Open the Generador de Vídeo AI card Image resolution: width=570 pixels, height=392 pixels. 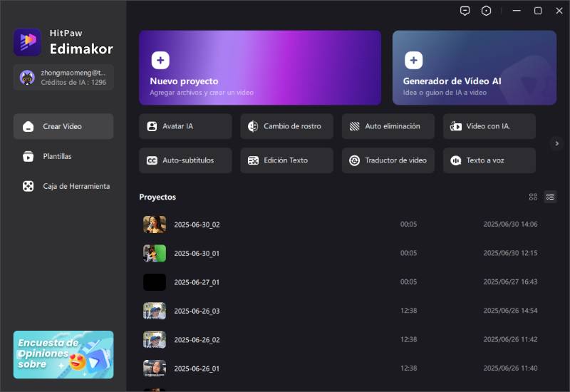pyautogui.click(x=474, y=68)
